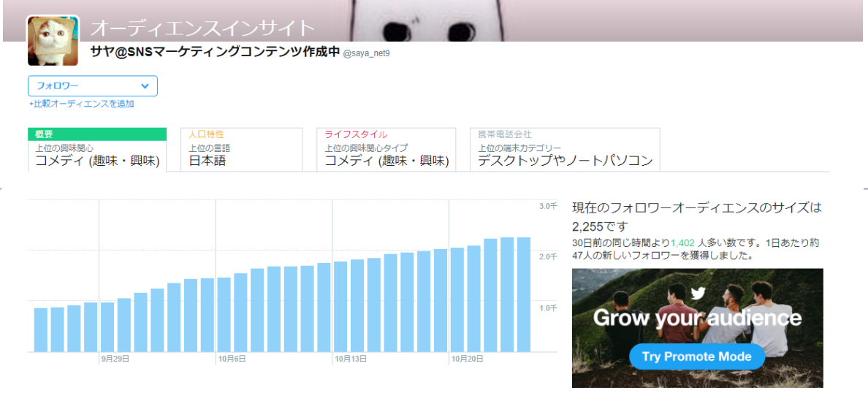Open the 携帯電話会社 tab

[565, 150]
